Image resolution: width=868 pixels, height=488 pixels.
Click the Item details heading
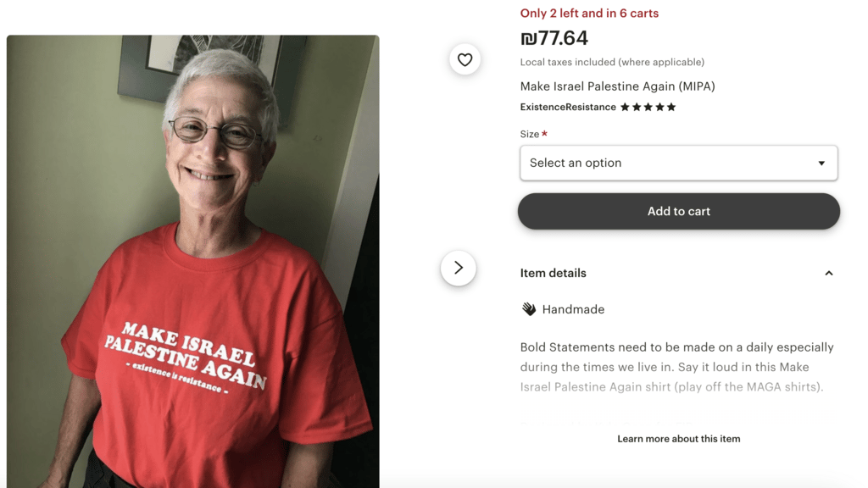point(553,274)
